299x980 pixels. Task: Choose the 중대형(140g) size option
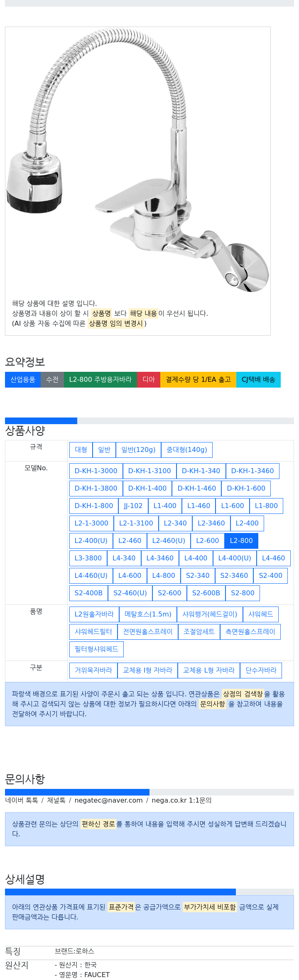pos(187,450)
